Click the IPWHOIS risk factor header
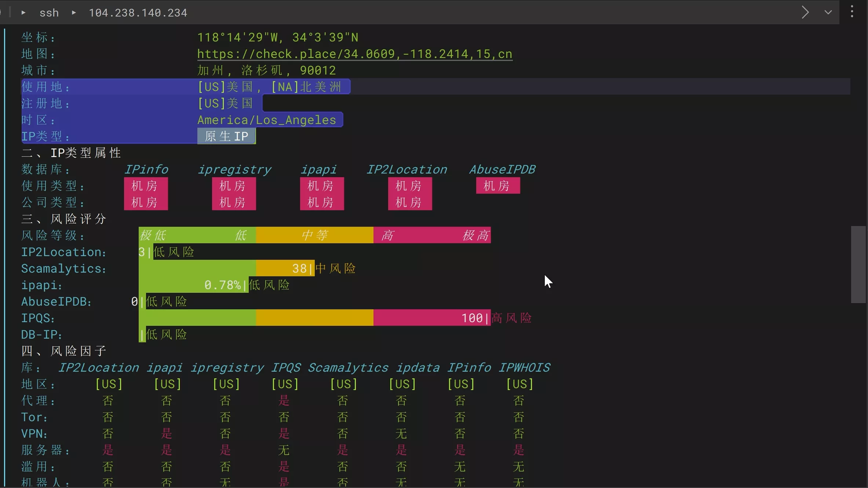Viewport: 868px width, 488px height. click(x=524, y=367)
